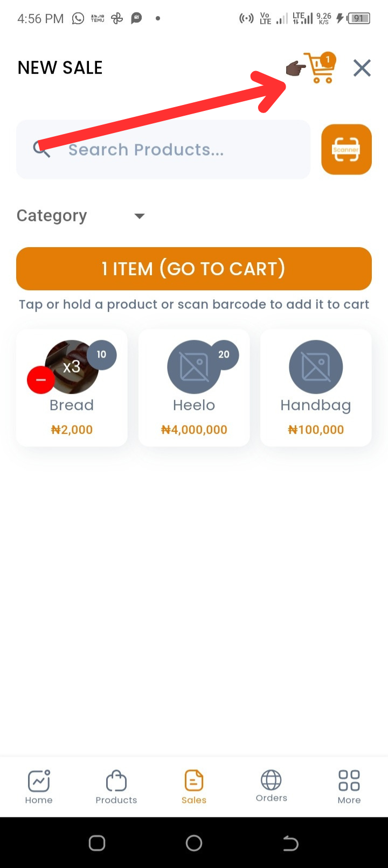Expand the Category dropdown arrow

pos(140,216)
